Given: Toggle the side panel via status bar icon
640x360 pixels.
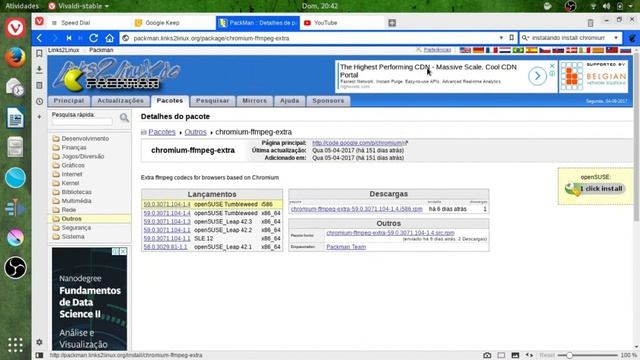Looking at the screenshot, I should point(39,355).
